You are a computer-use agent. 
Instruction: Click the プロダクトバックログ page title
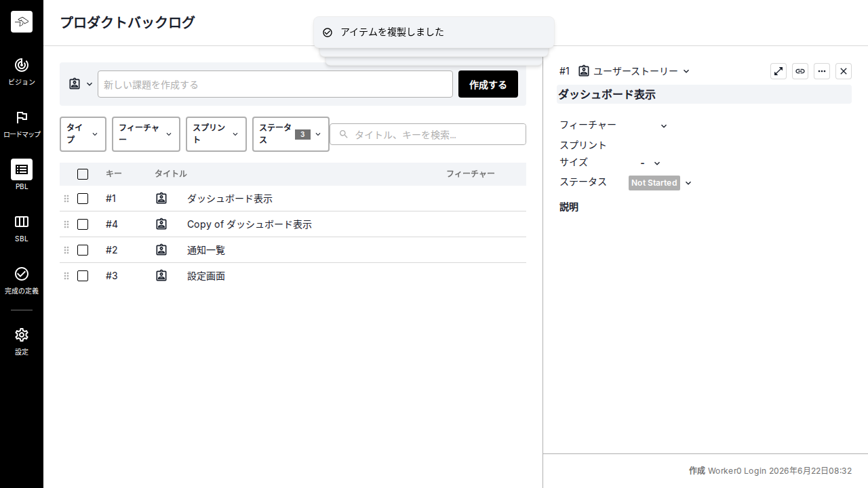click(x=127, y=22)
